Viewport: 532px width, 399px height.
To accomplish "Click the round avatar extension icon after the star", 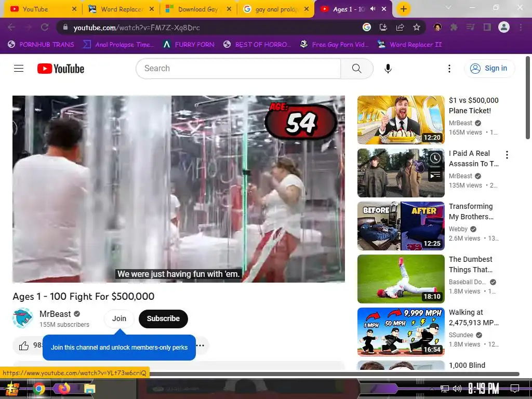I will click(437, 27).
